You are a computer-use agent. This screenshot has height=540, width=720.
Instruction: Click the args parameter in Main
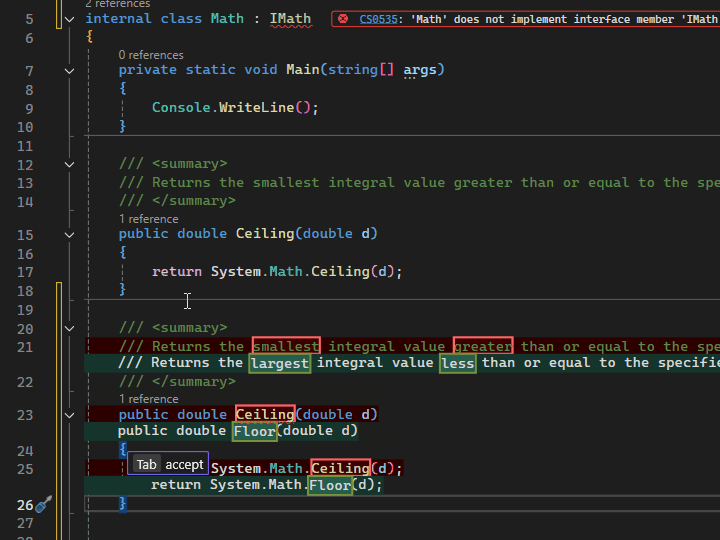(420, 70)
